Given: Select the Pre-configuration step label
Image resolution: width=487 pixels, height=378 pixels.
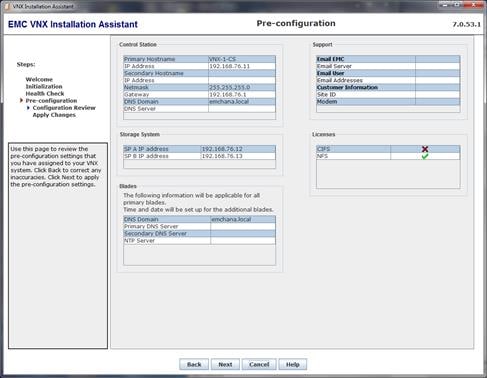Looking at the screenshot, I should 51,101.
